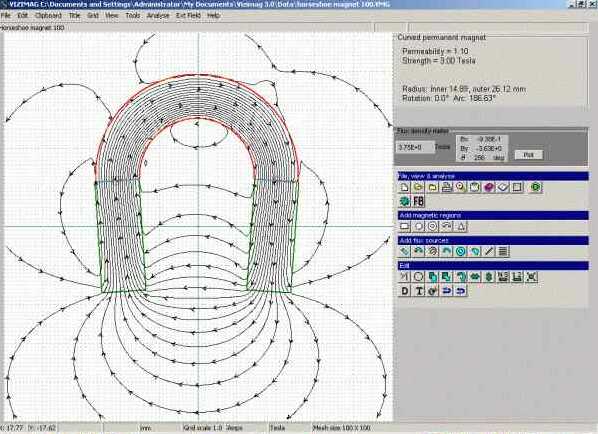The height and width of the screenshot is (434, 598).
Task: Click the flux density Tesla value field
Action: 415,147
